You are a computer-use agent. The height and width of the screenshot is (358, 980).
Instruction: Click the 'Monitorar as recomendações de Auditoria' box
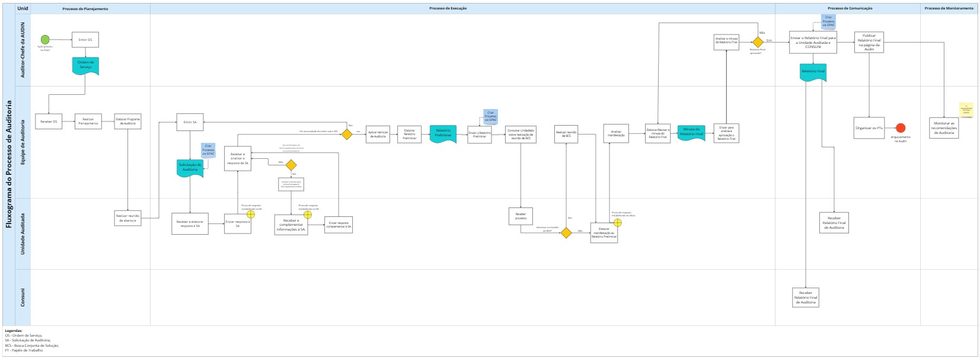coord(943,128)
